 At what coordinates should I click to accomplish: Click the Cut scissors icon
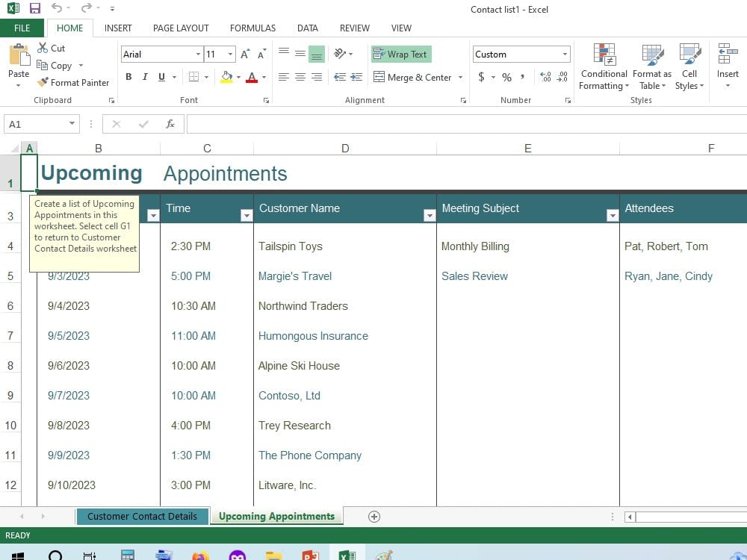point(43,48)
